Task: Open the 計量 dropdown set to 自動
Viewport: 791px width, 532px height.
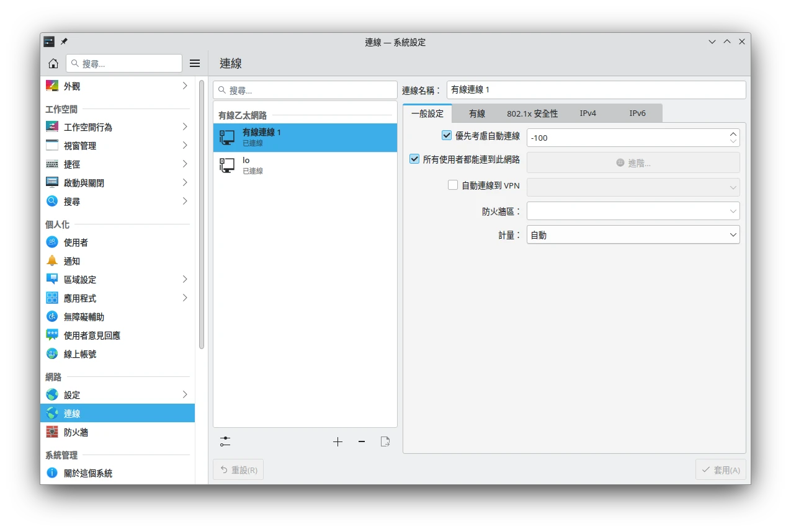Action: (633, 235)
